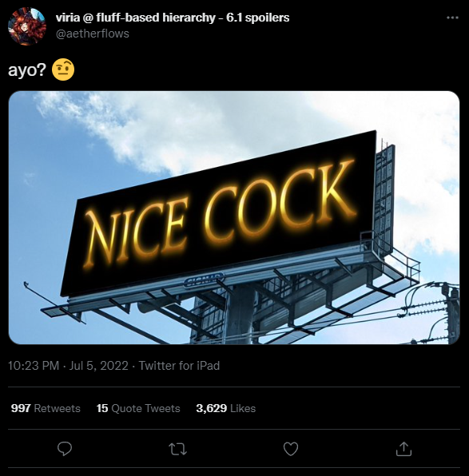469x476 pixels.
Task: Click the Retweets label text
Action: click(x=57, y=408)
